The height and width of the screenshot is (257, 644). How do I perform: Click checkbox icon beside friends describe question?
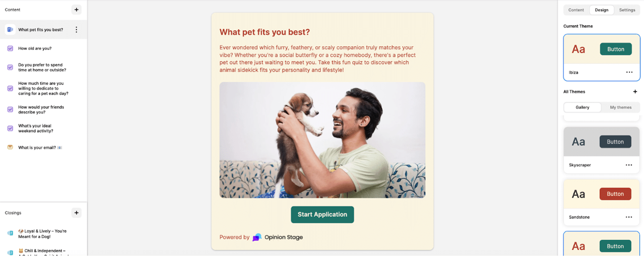click(10, 109)
